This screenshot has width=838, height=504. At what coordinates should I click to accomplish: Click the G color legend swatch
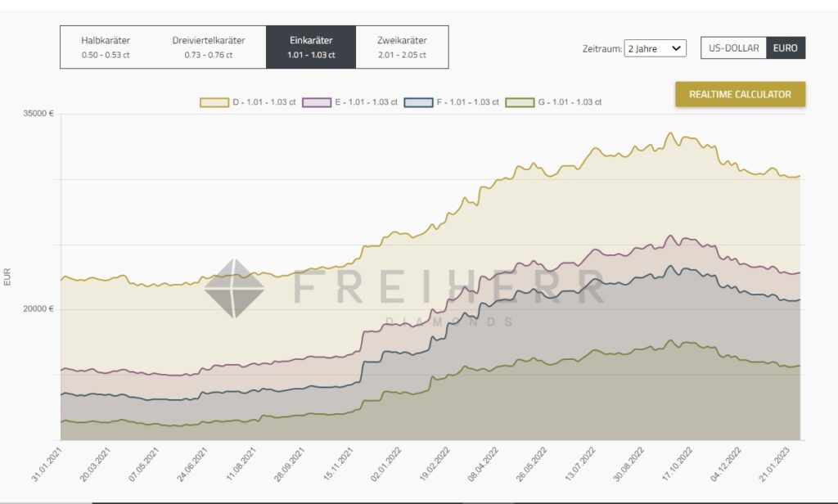[x=520, y=102]
